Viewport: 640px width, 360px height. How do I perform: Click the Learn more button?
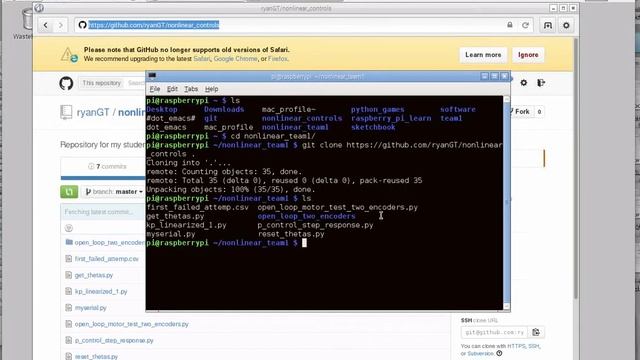tap(483, 55)
